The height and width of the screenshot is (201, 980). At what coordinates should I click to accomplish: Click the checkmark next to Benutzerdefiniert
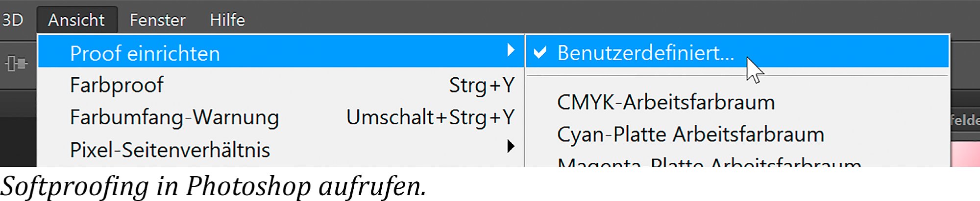[539, 53]
